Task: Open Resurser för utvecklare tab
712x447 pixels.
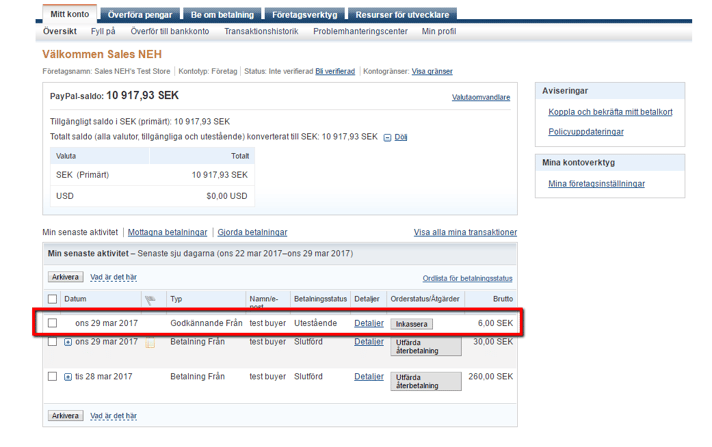Action: (402, 15)
